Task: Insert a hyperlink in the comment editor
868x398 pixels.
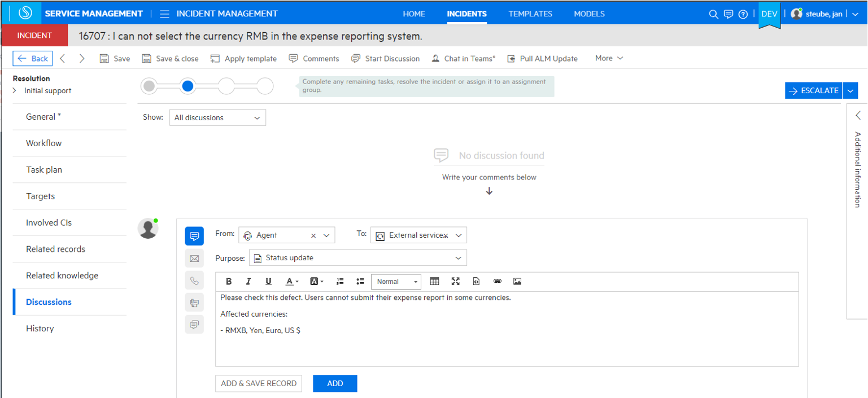Action: point(498,281)
